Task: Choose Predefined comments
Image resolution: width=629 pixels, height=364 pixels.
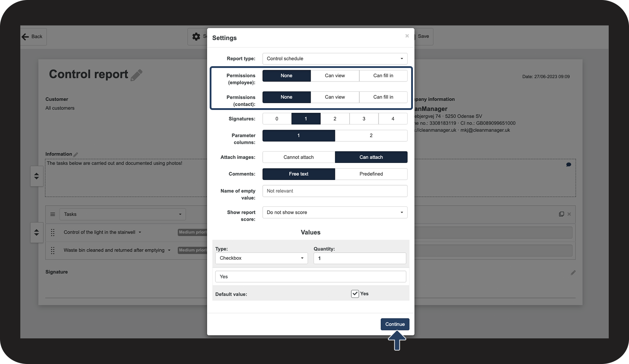Action: click(371, 174)
